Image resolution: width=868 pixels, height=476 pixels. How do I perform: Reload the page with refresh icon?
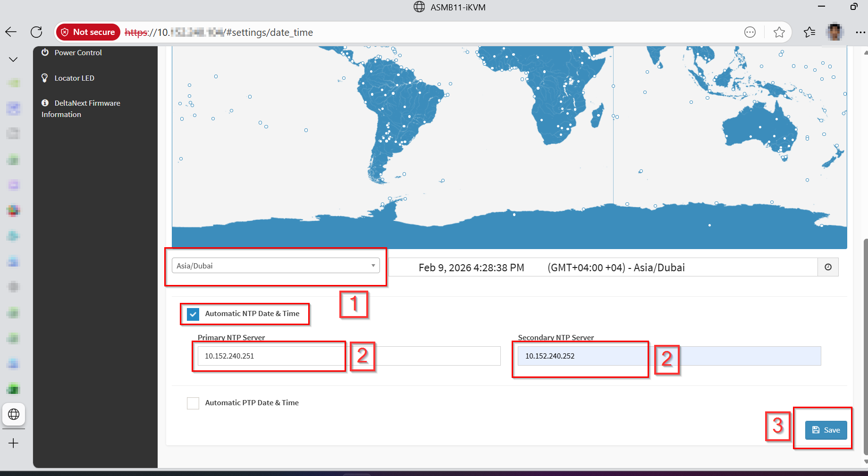(36, 32)
